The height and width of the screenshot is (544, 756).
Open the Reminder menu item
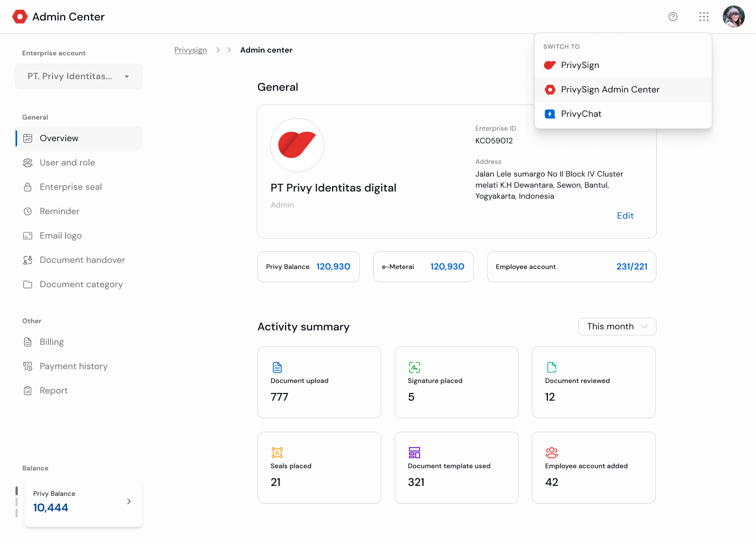(x=79, y=211)
